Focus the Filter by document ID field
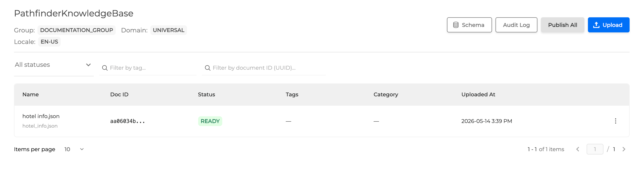Image resolution: width=644 pixels, height=182 pixels. point(264,68)
